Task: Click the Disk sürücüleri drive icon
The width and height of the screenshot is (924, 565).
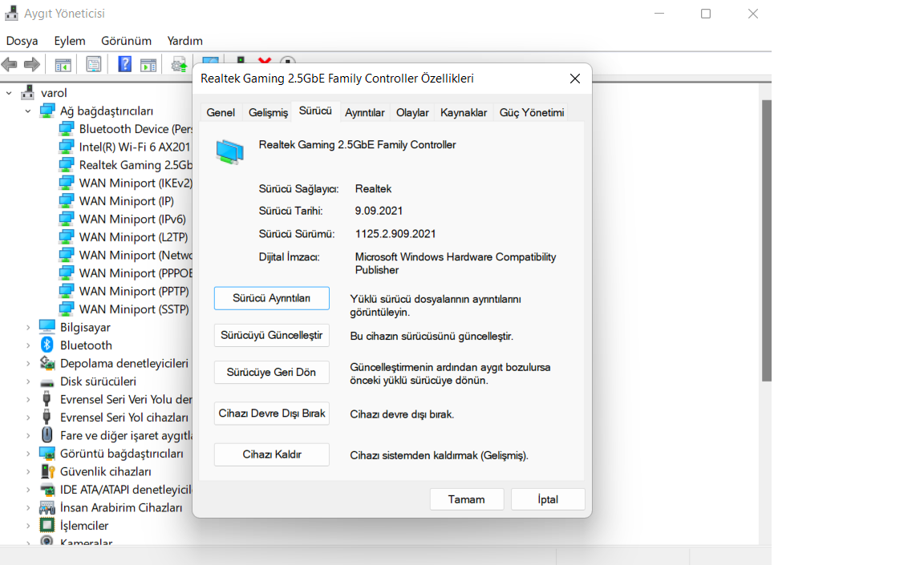Action: point(47,382)
